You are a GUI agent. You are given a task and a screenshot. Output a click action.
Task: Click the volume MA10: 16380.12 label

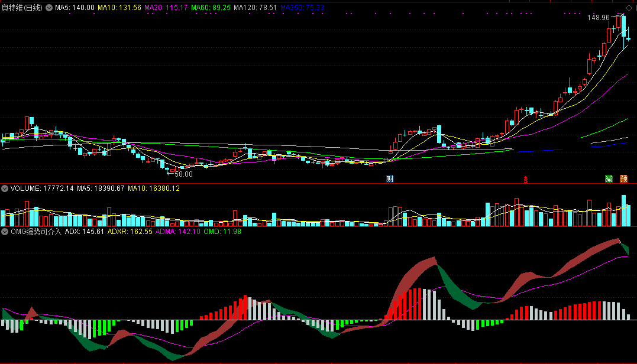tap(154, 188)
